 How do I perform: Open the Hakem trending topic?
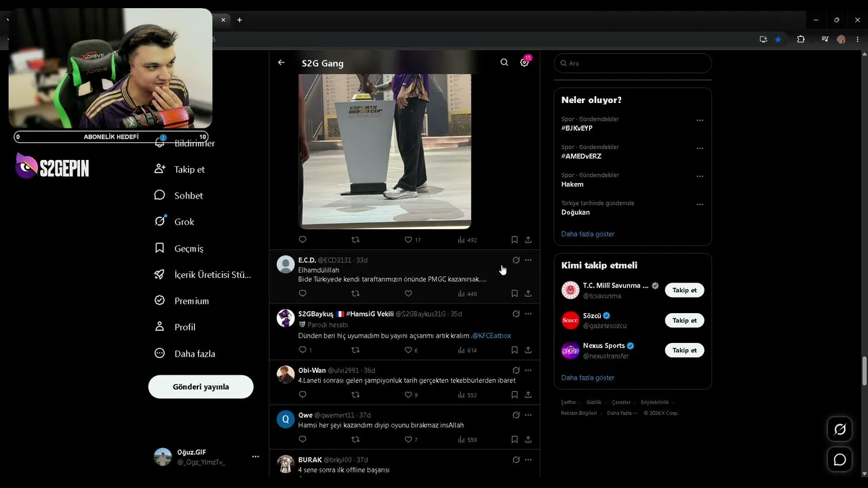[x=572, y=184]
